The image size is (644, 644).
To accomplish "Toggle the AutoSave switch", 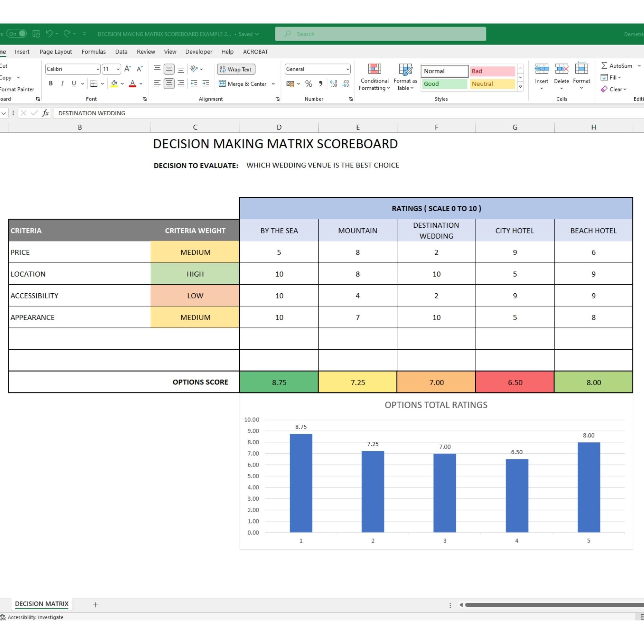I will pyautogui.click(x=17, y=34).
